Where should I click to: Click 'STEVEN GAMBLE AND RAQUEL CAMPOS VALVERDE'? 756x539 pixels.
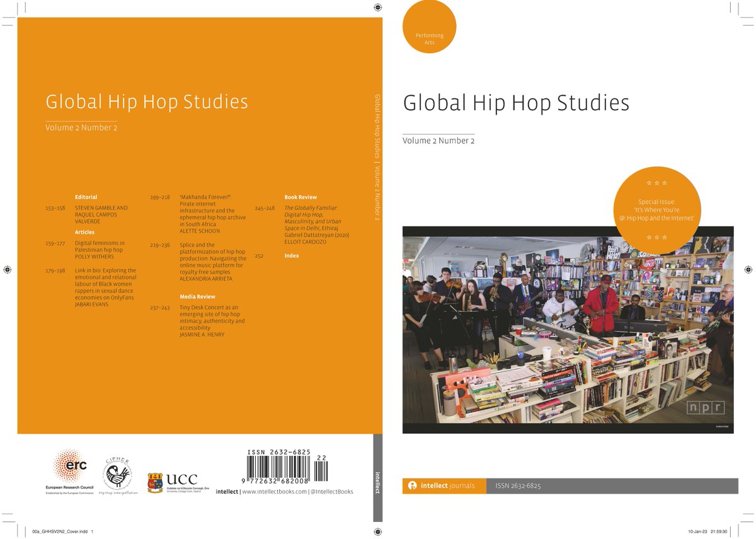pyautogui.click(x=101, y=214)
